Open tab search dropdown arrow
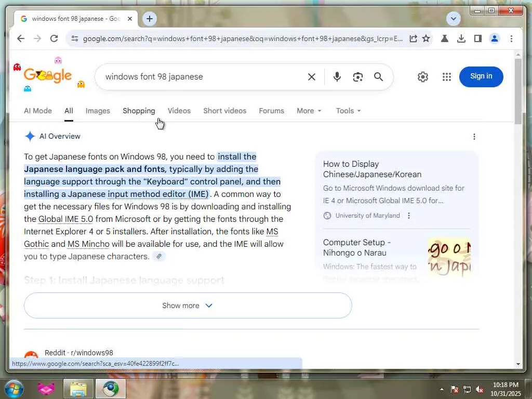 click(453, 18)
